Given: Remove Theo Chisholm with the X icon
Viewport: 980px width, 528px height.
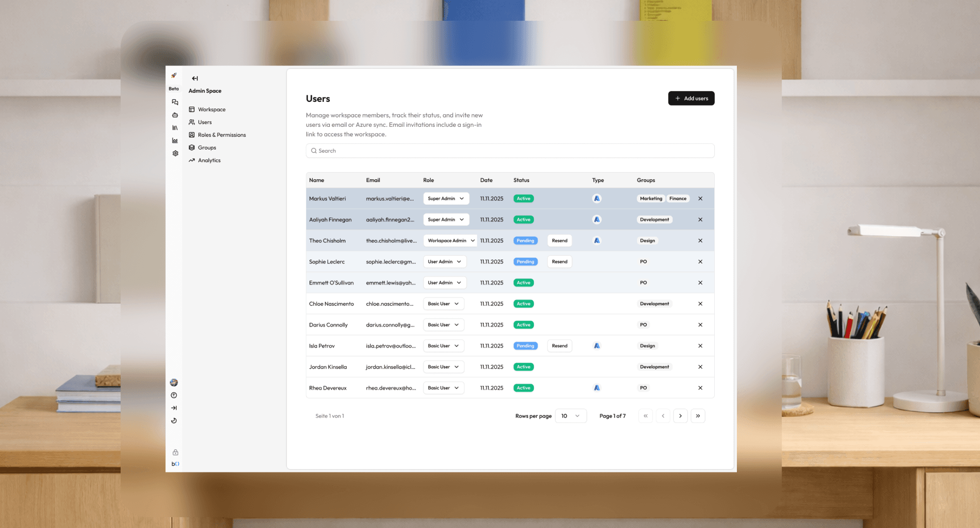Looking at the screenshot, I should pos(700,240).
